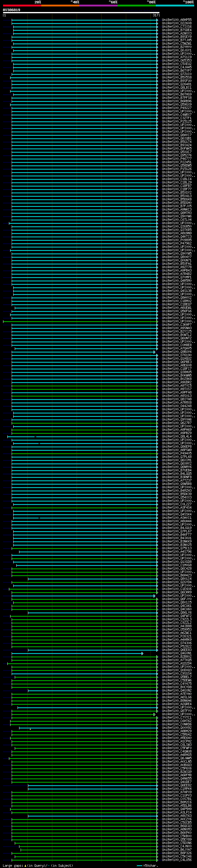Click the arrowhead ending the UniRef100_A8HP55 alignment

[157, 20]
